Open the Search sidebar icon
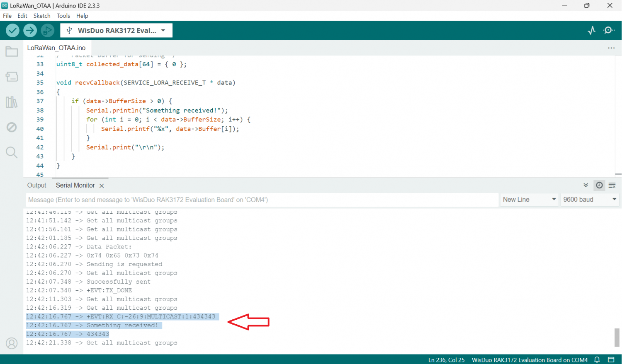 point(11,152)
